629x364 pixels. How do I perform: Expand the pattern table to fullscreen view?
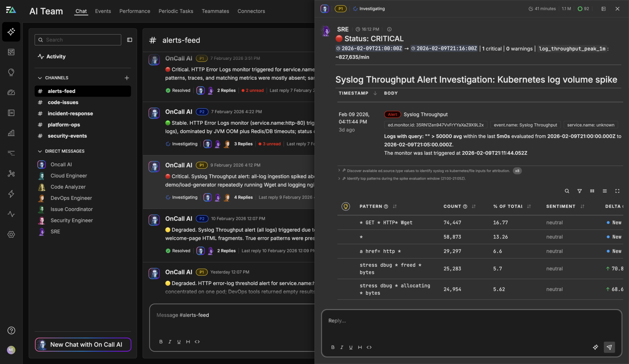click(617, 191)
